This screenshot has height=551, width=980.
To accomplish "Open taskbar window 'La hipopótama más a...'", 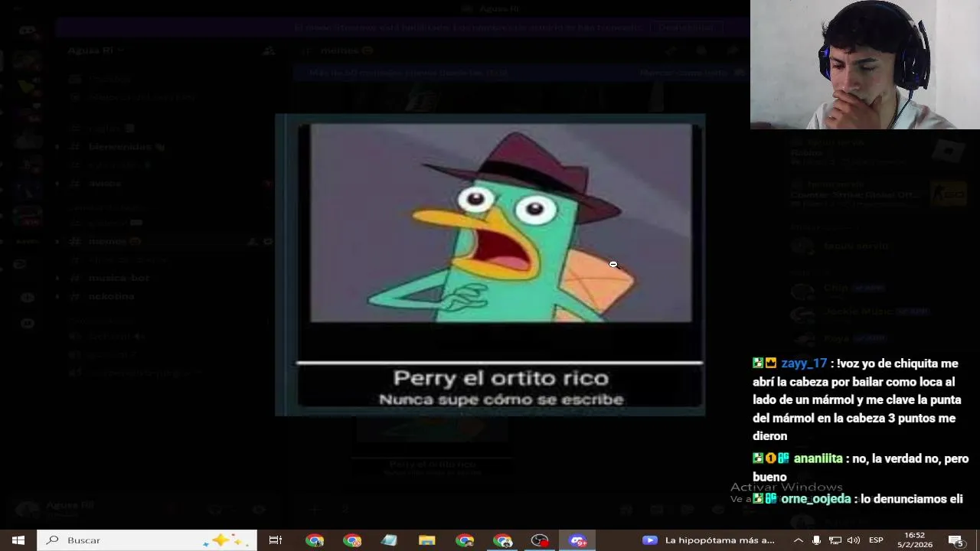I will tap(710, 540).
